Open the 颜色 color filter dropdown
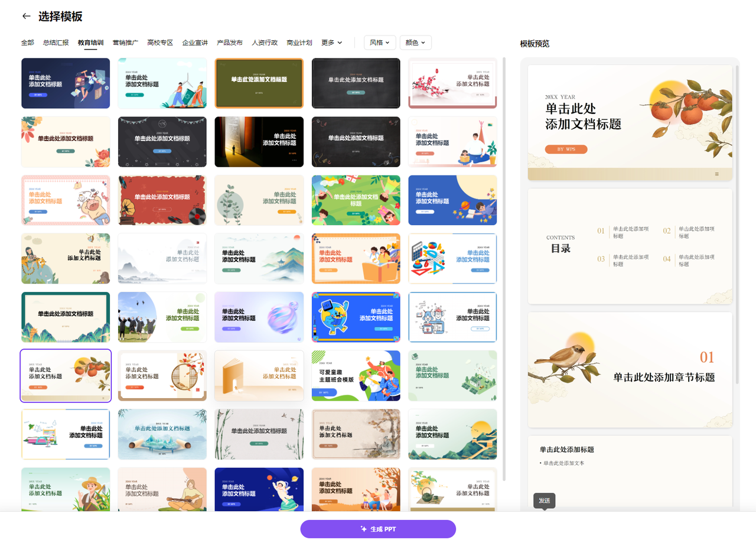This screenshot has height=546, width=756. click(x=415, y=42)
